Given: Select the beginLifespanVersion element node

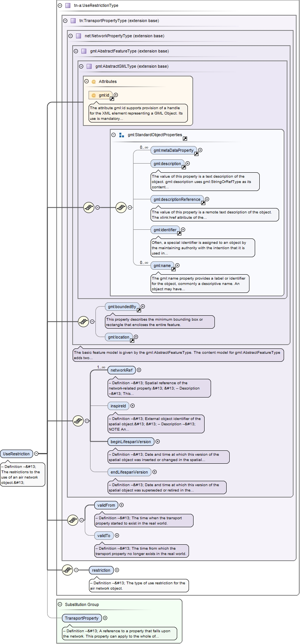Looking at the screenshot, I should click(x=131, y=442).
